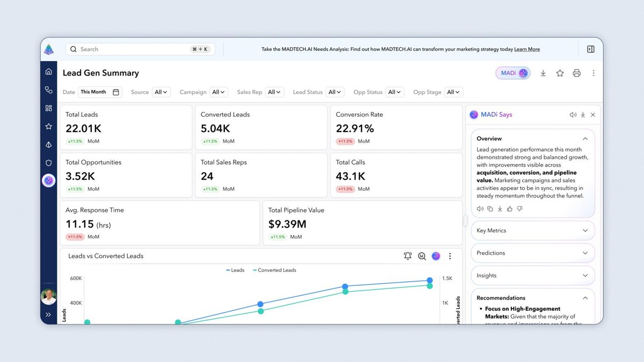Download the Lead Gen Summary report

(x=543, y=73)
